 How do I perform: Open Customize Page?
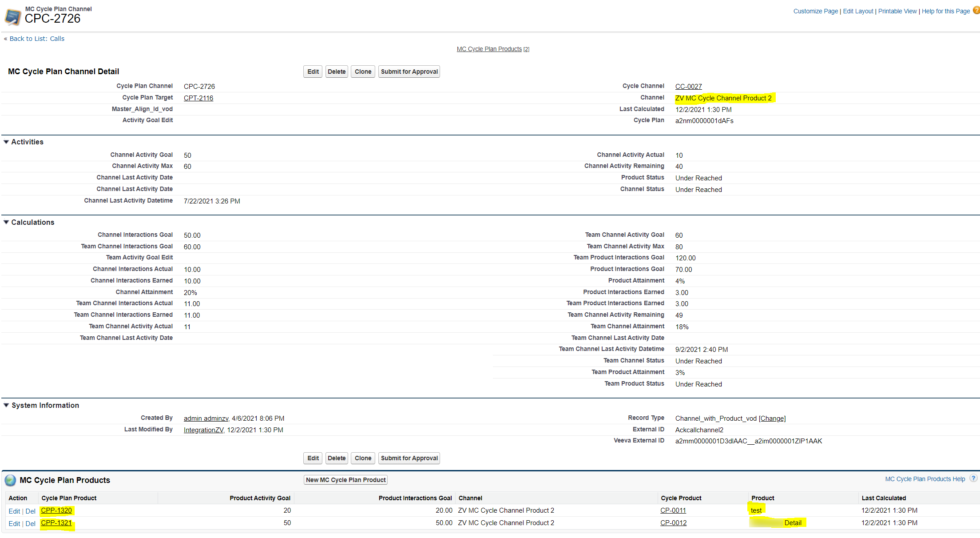coord(815,11)
